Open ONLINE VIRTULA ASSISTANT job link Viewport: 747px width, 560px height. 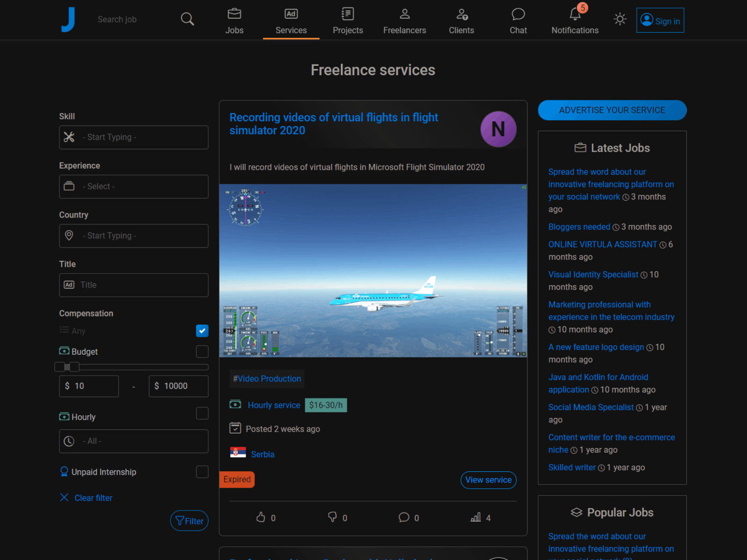pyautogui.click(x=603, y=245)
